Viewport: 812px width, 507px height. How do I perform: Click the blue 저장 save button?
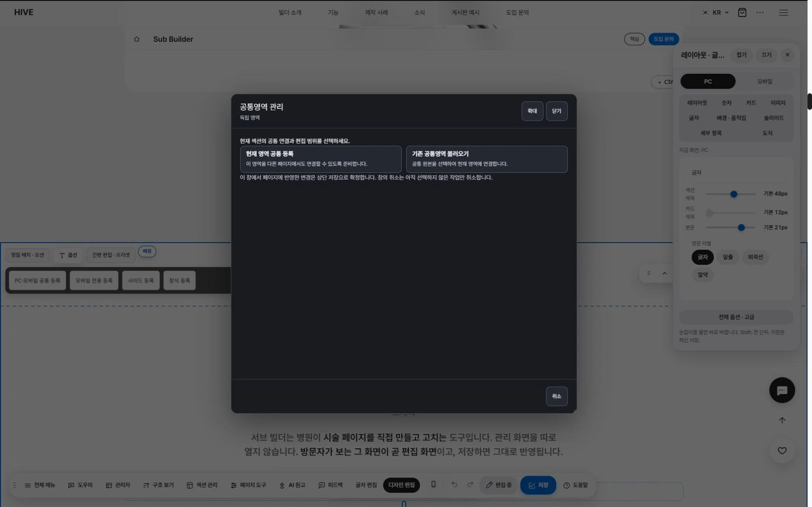[x=538, y=485]
